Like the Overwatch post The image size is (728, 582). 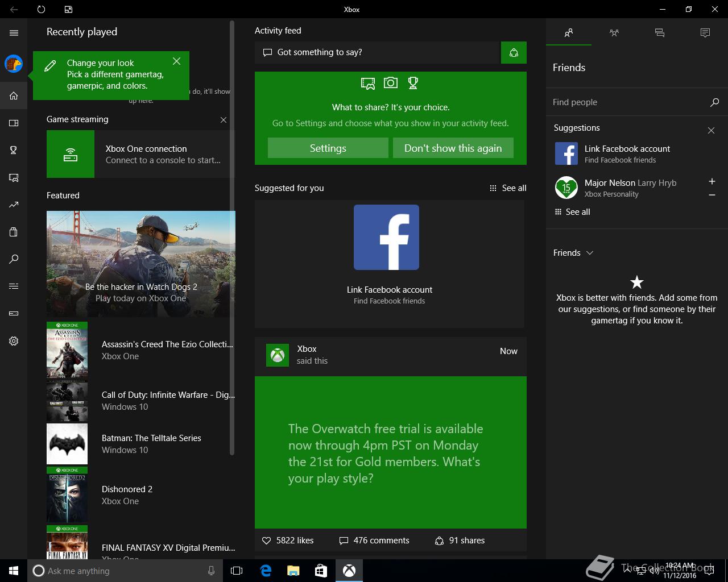[288, 541]
